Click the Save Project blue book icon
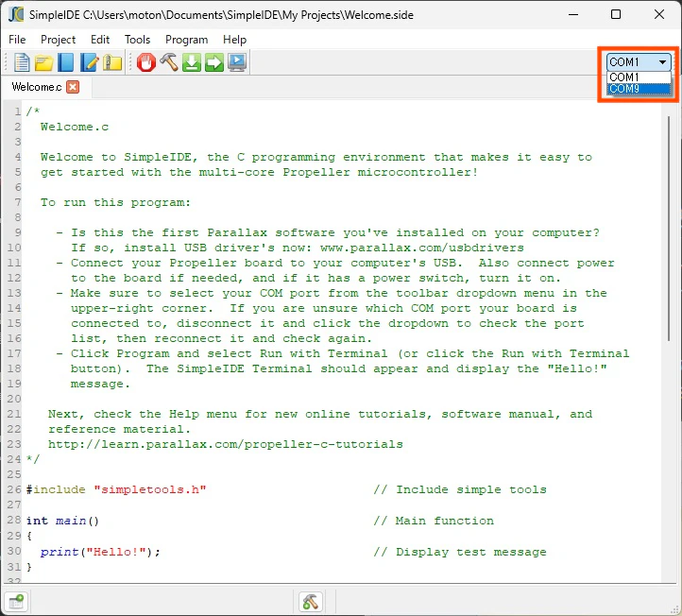 [66, 62]
